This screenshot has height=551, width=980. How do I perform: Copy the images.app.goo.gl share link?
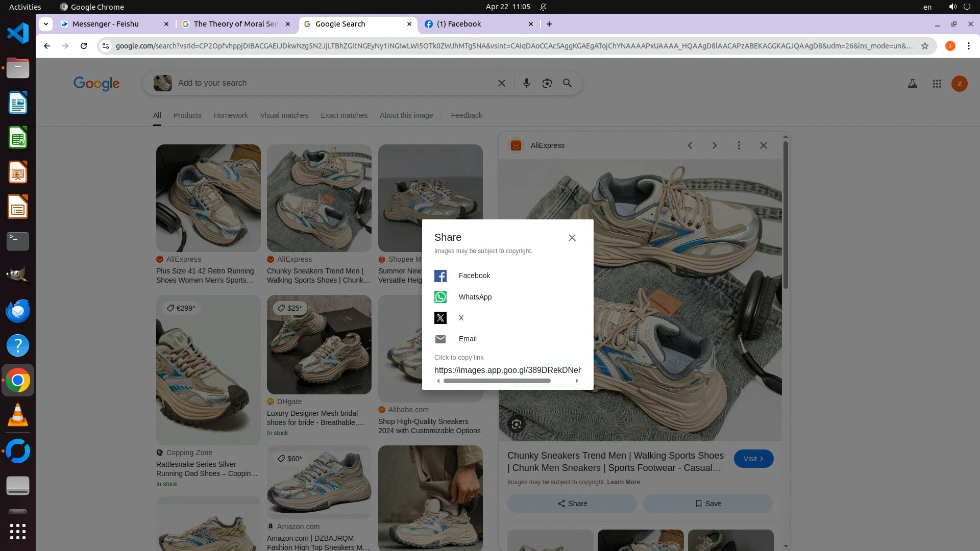[507, 370]
